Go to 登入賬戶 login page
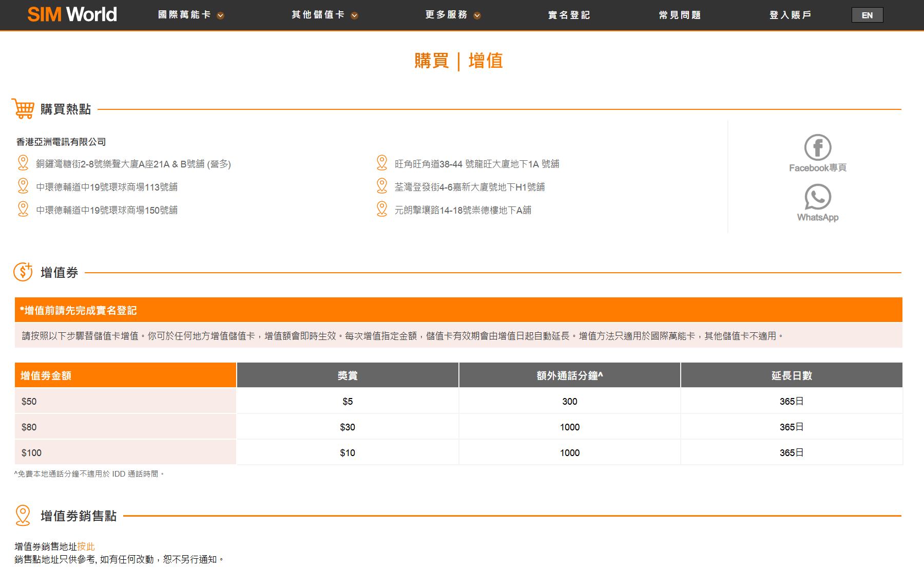Viewport: 924px width, 586px height. [790, 15]
